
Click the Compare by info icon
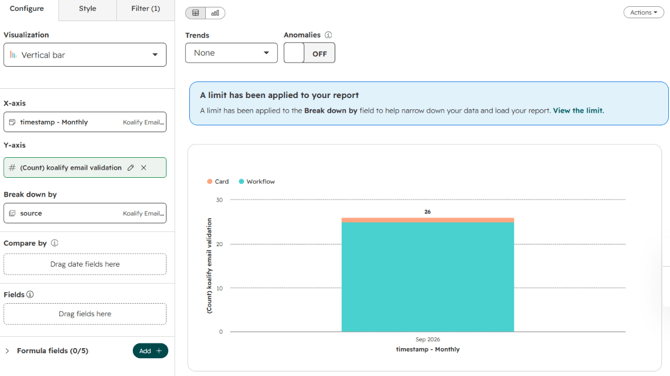[x=54, y=243]
